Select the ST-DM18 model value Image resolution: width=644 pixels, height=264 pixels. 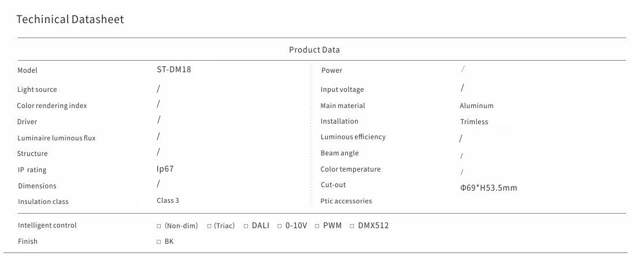(x=174, y=69)
